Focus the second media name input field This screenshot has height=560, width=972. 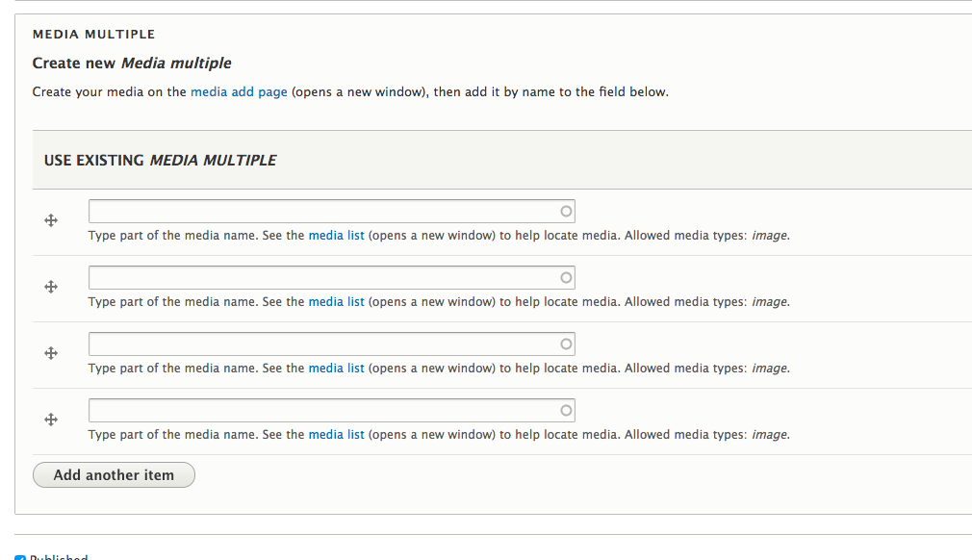pos(318,276)
